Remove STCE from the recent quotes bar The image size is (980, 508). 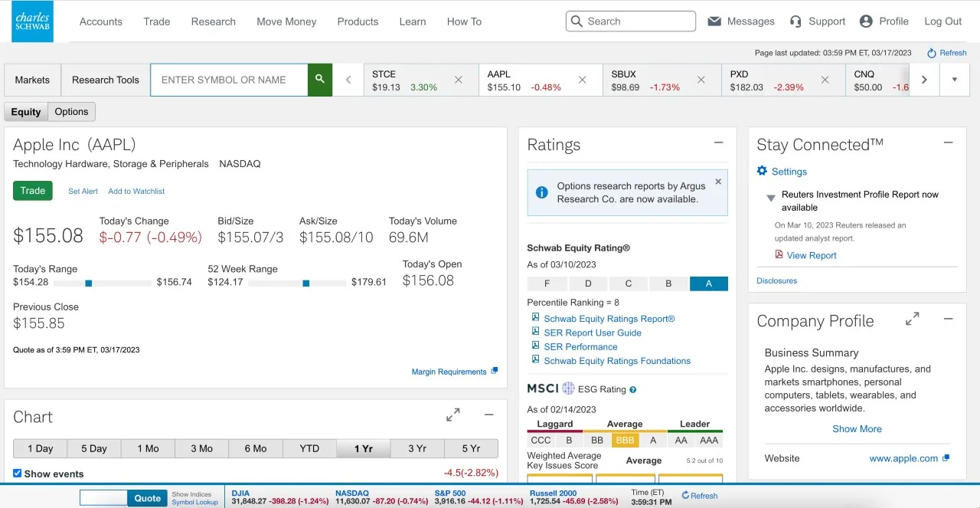pos(459,80)
